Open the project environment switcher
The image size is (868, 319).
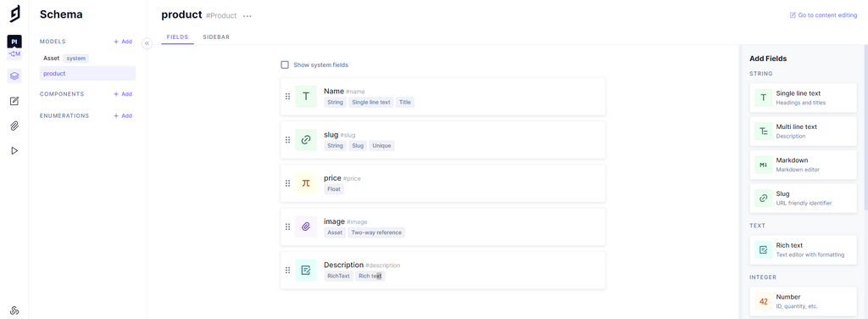tap(14, 48)
